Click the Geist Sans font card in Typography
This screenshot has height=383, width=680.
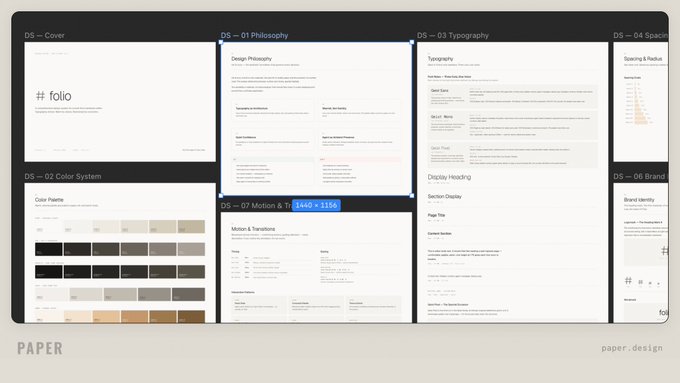pyautogui.click(x=513, y=96)
